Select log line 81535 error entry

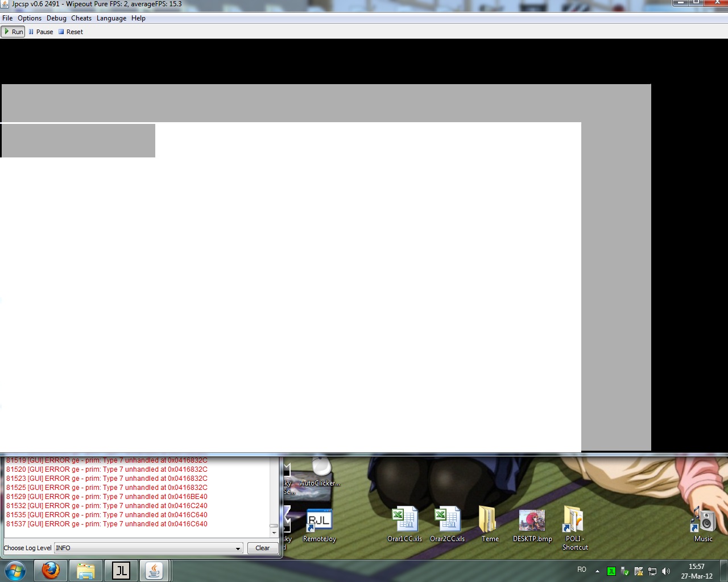[107, 515]
